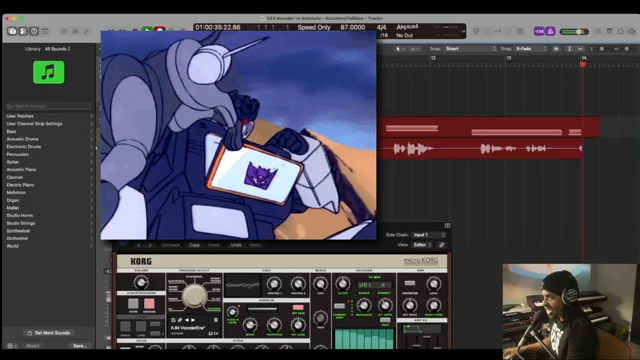
Task: Click the plug-in Compare button
Action: coord(171,245)
